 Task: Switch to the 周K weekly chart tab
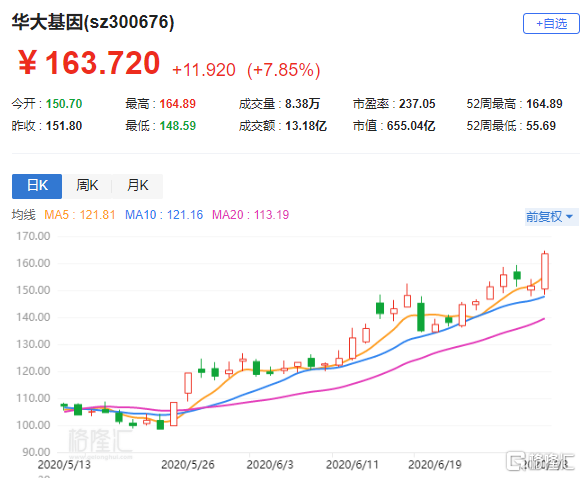pos(87,186)
